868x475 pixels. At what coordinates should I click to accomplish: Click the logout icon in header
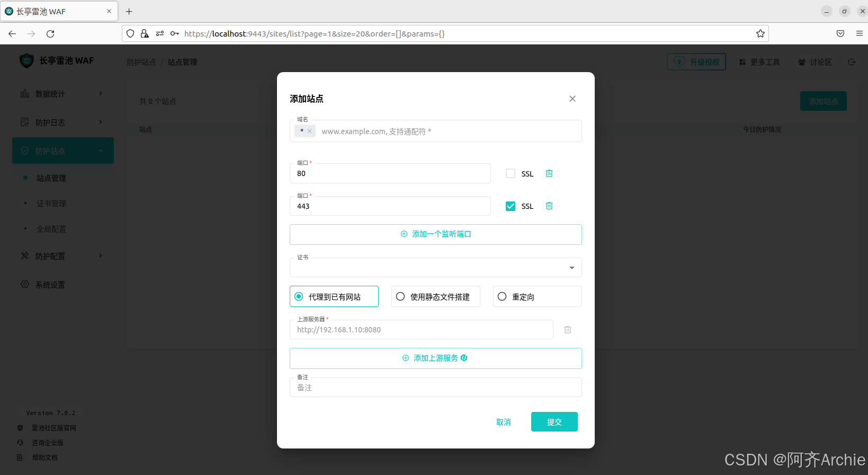click(852, 62)
